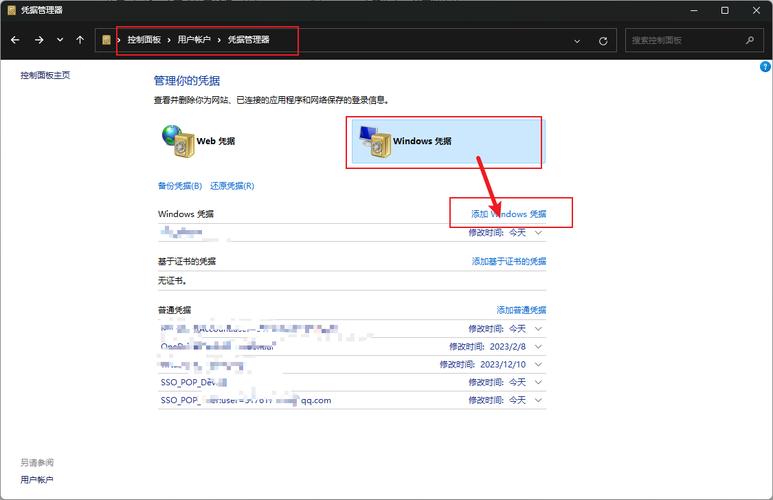
Task: Select Web 凭据 vault
Action: pos(199,141)
